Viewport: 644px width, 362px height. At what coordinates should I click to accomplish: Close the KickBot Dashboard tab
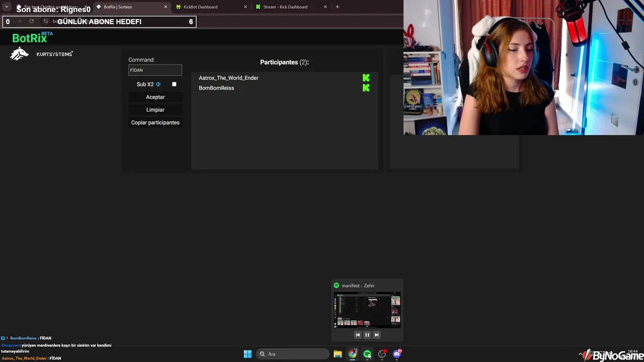pos(246,7)
